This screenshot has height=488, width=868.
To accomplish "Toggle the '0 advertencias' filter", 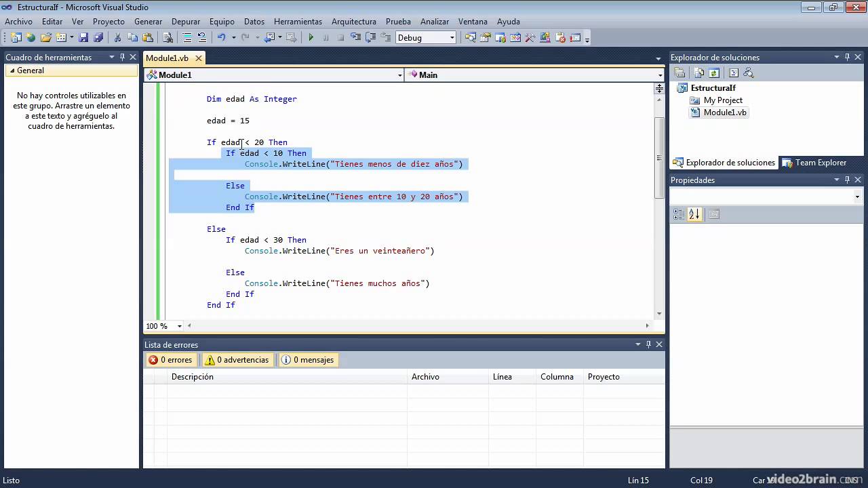I will click(x=237, y=360).
